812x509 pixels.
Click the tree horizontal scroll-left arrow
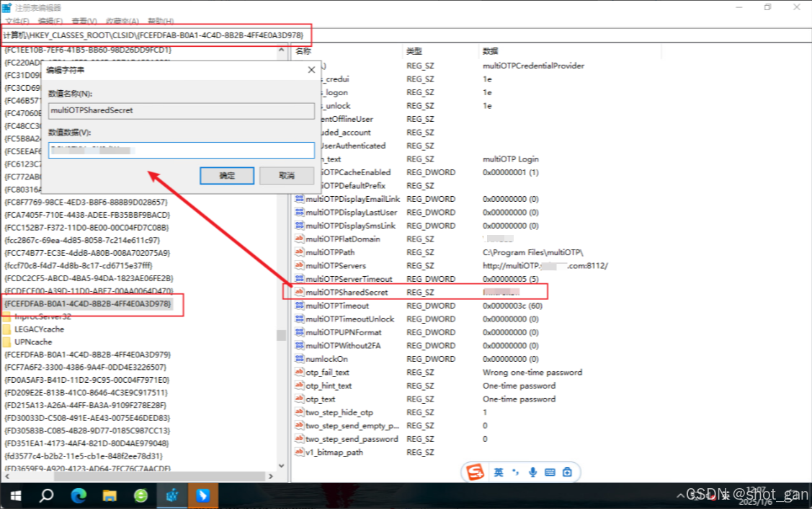click(6, 477)
